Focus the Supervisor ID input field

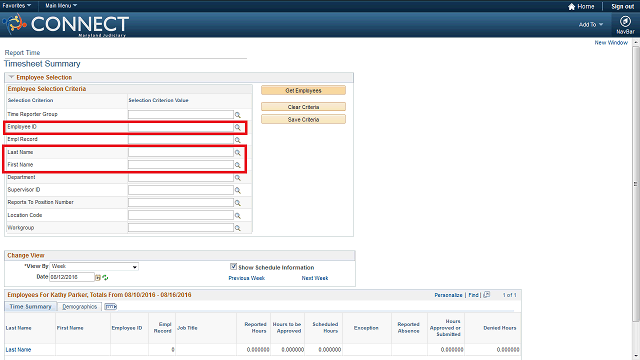pos(180,190)
